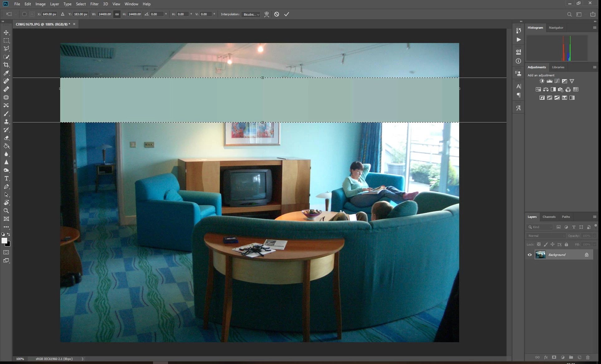Commit the transform with the checkmark
This screenshot has width=601, height=364.
[286, 14]
